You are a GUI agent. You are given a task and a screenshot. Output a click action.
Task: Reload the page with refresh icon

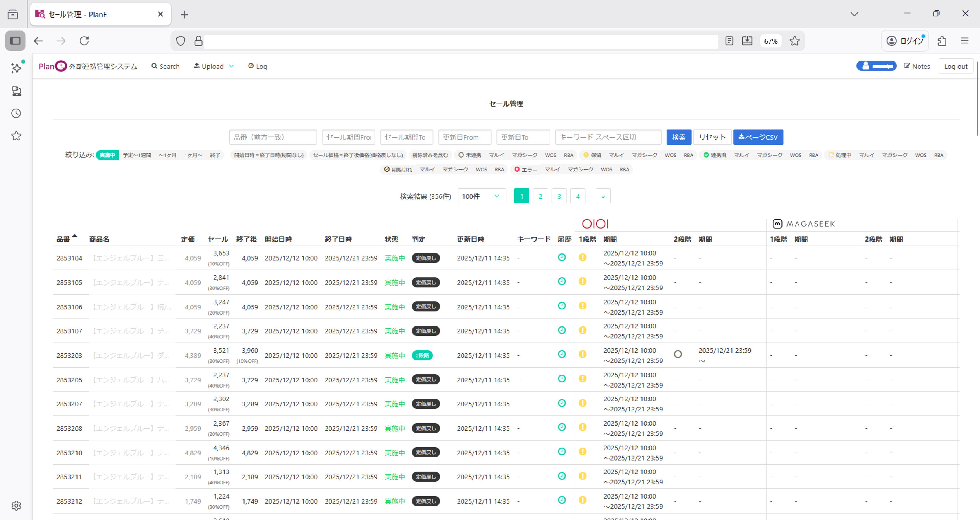[x=84, y=41]
